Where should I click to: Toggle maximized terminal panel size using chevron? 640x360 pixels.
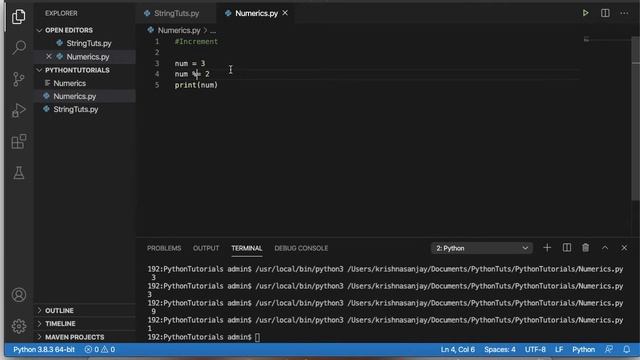605,248
